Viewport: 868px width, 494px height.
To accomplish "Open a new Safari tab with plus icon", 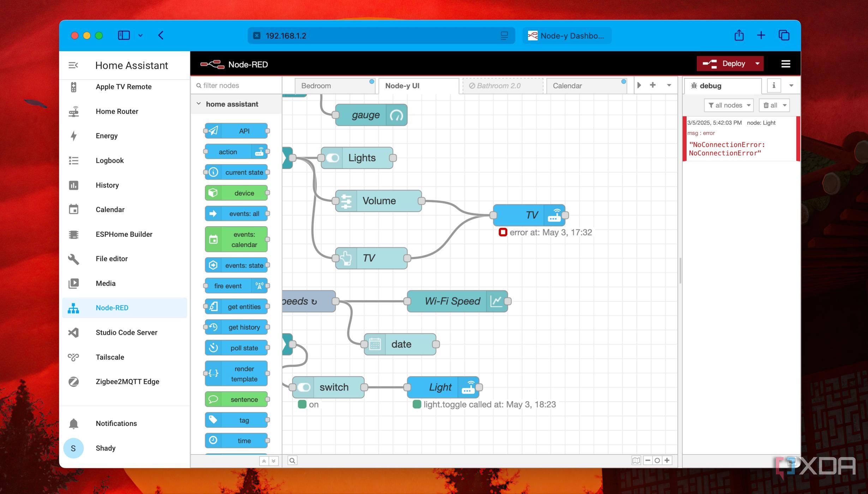I will (x=761, y=35).
